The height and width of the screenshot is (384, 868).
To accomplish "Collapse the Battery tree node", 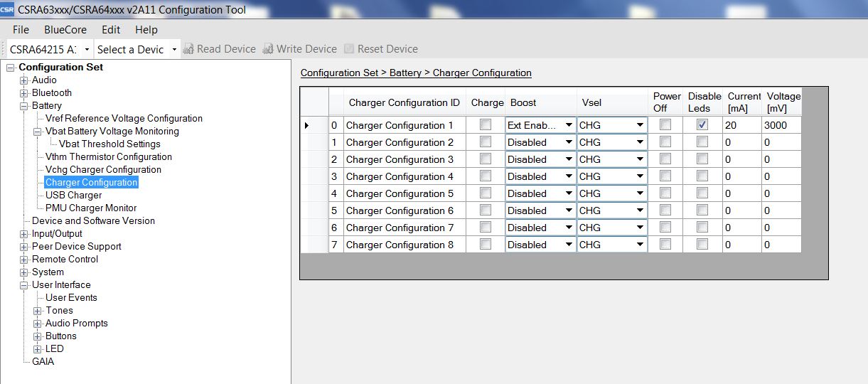I will point(24,106).
